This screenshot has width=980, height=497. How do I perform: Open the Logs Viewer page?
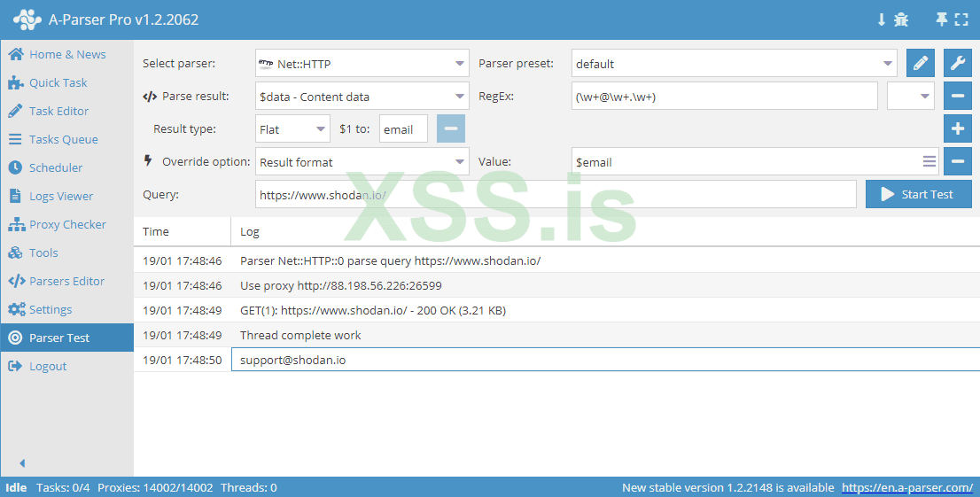pos(66,196)
